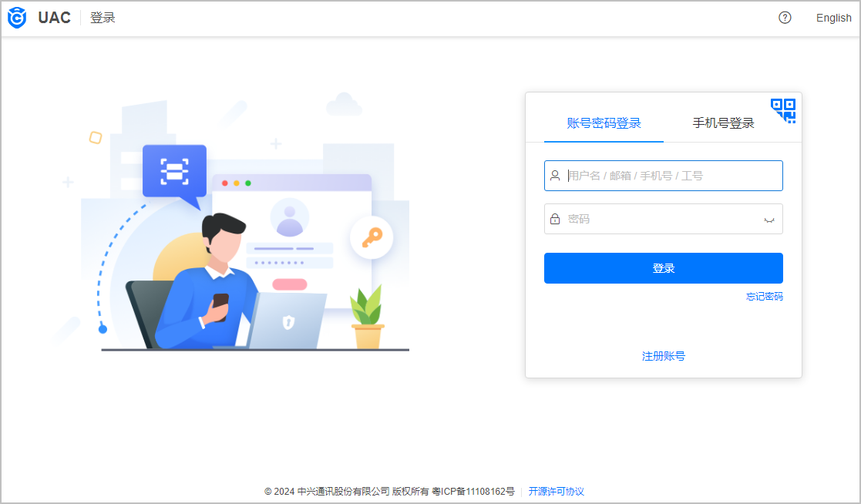Click the user icon in username field
Viewport: 861px width, 504px height.
point(555,176)
